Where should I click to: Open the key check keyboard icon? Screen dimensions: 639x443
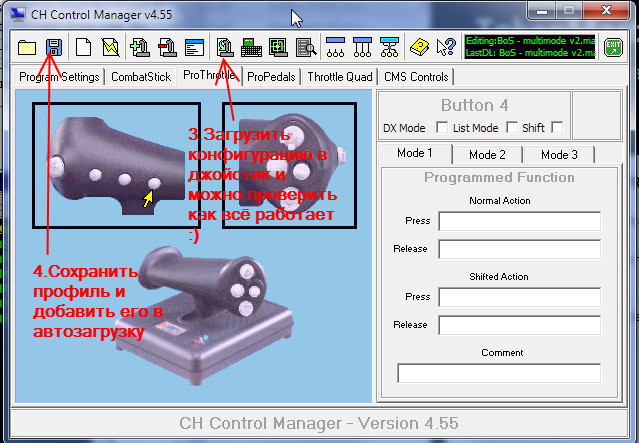[251, 47]
